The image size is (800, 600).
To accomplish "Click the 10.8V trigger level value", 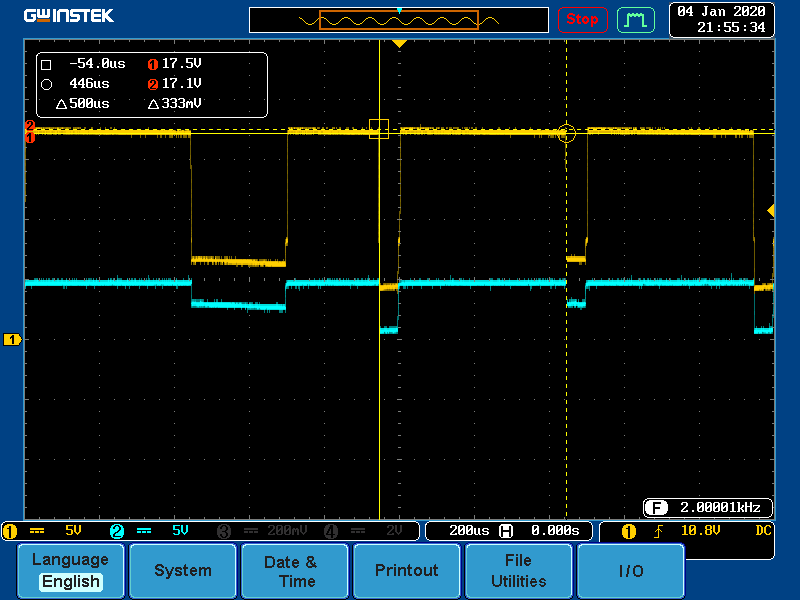I will (701, 531).
